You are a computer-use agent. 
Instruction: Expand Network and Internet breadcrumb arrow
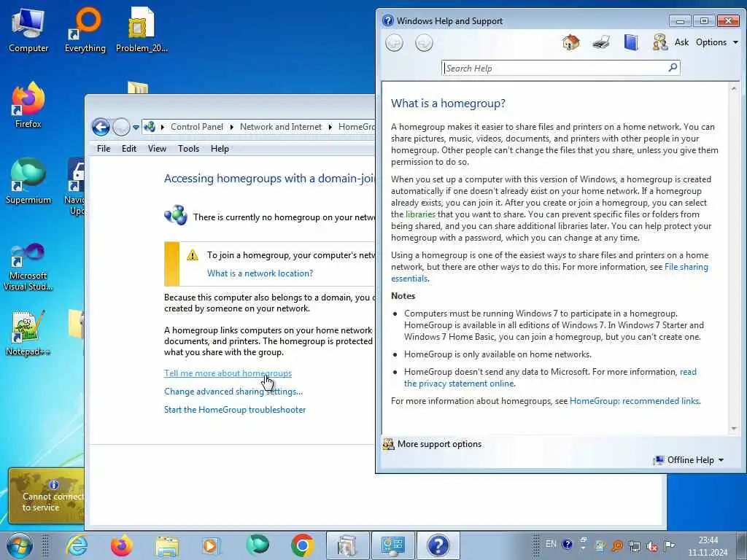(x=330, y=127)
